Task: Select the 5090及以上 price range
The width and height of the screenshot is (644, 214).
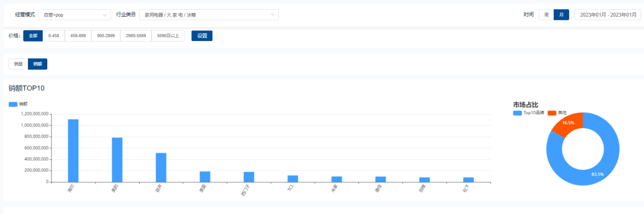Action: (x=168, y=35)
